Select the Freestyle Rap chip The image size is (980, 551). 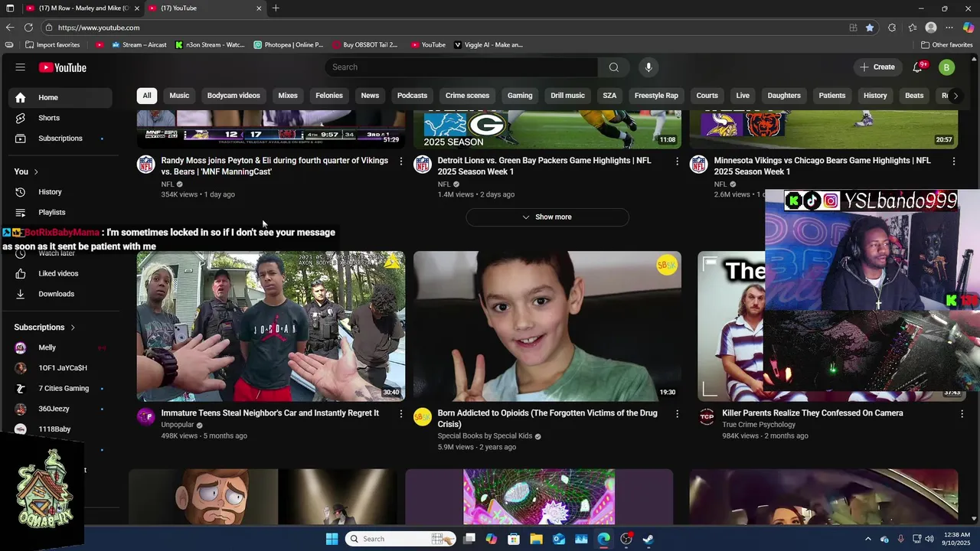656,96
